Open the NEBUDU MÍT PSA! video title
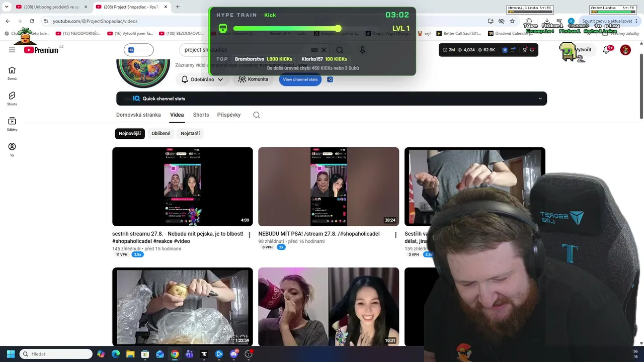 319,234
